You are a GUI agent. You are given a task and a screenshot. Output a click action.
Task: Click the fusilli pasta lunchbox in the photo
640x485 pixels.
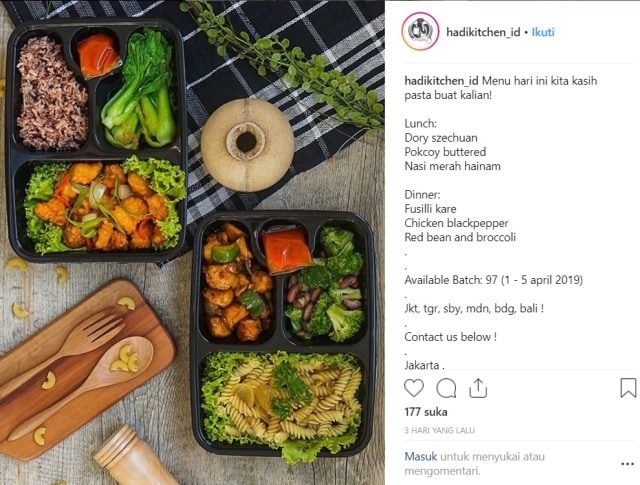coord(282,335)
